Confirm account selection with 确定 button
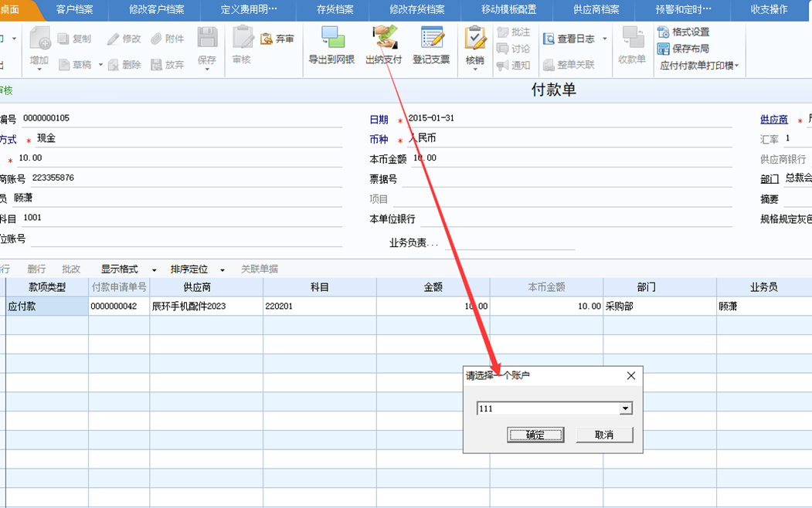 pos(535,435)
